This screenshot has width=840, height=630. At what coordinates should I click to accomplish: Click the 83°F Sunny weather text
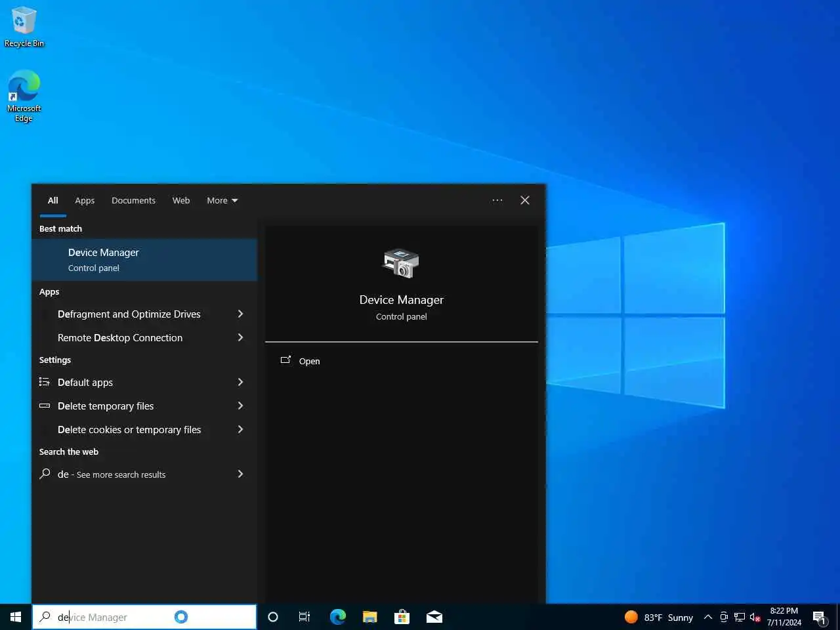tap(668, 618)
